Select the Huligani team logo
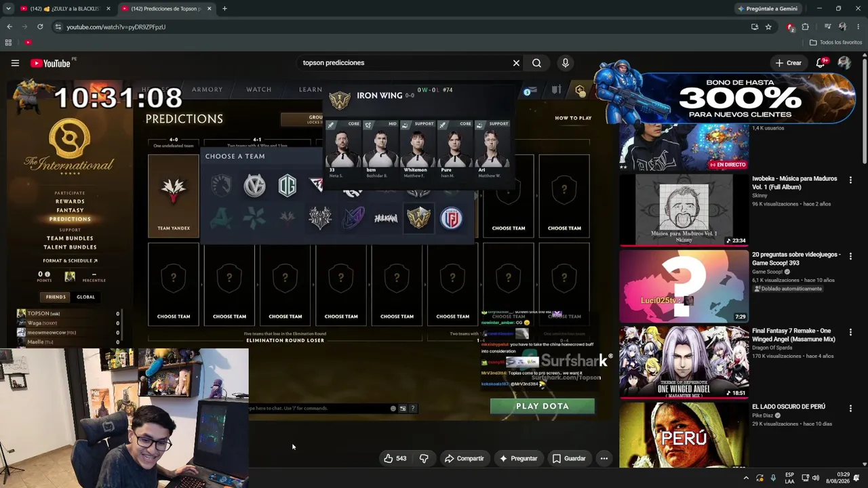The height and width of the screenshot is (488, 868). coord(386,218)
